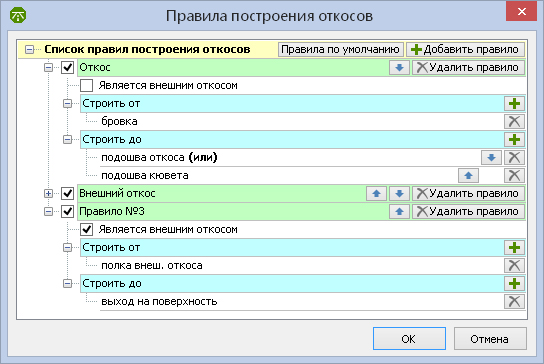Enable Является внешним откосом under Откос
Screen dimensions: 544x364
(x=86, y=85)
